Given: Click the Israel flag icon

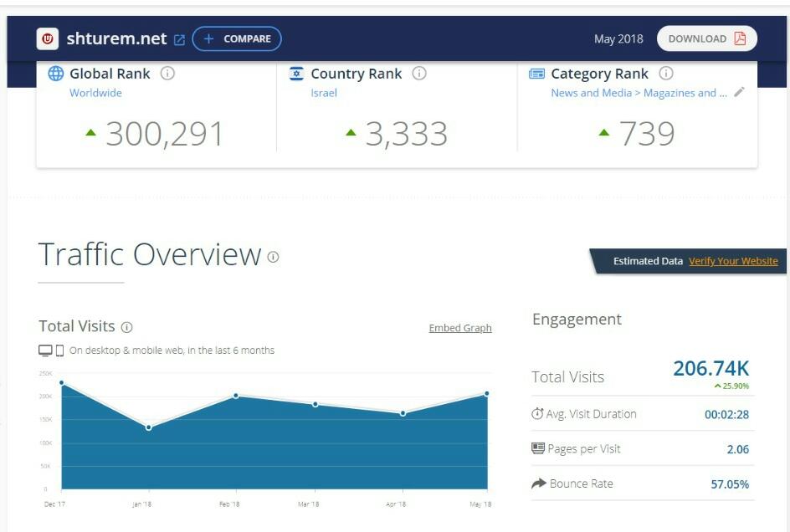Looking at the screenshot, I should [296, 74].
